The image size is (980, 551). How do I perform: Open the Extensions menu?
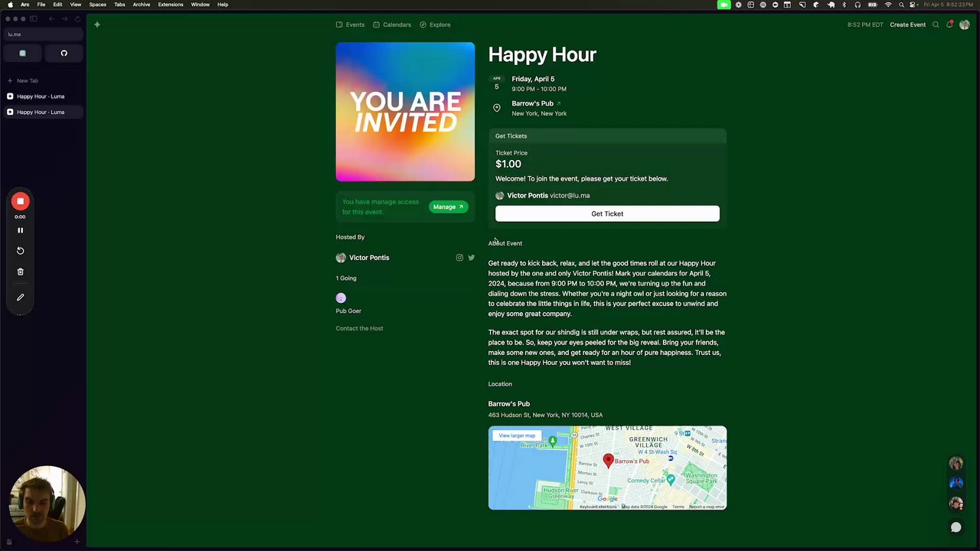pos(171,5)
